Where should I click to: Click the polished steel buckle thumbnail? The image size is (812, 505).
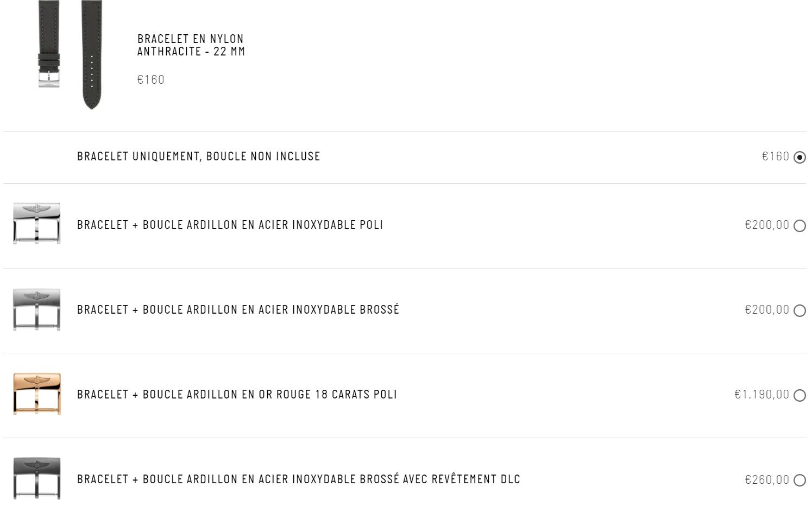pyautogui.click(x=37, y=223)
